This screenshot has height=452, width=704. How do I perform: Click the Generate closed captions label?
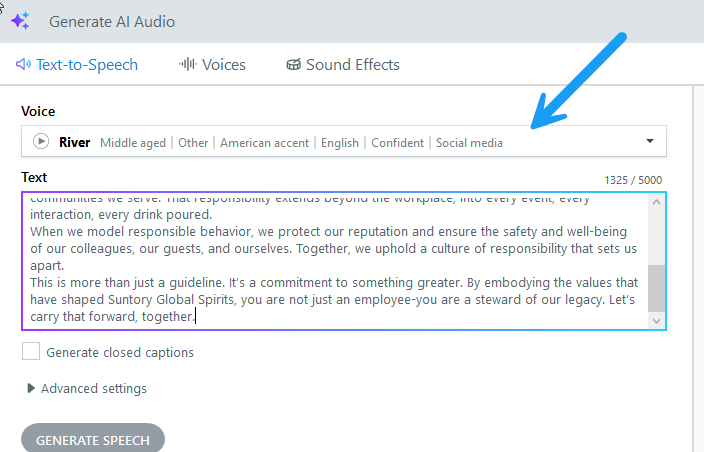[120, 352]
